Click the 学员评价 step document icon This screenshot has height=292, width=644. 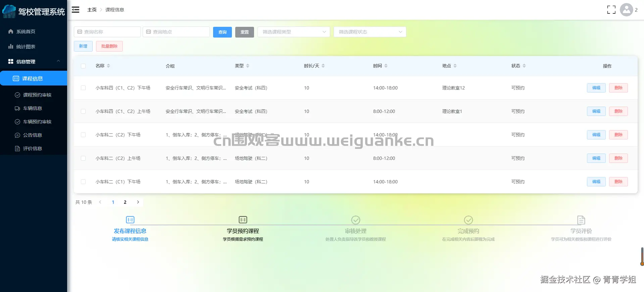pos(581,220)
